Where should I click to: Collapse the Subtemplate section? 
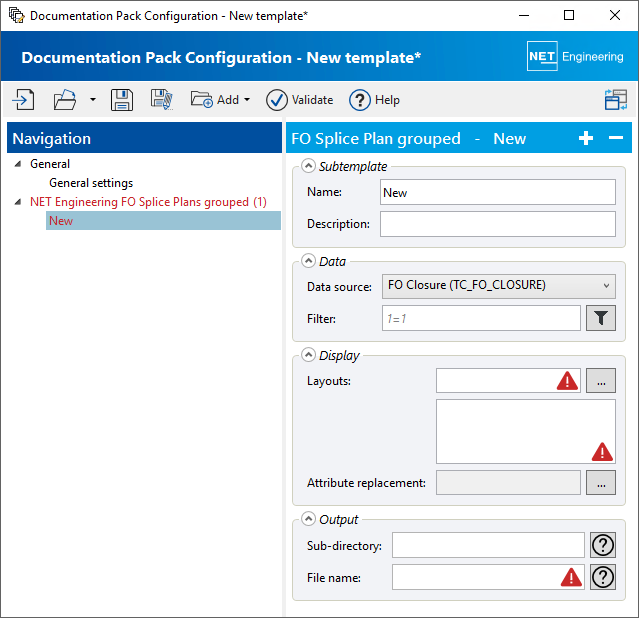309,166
